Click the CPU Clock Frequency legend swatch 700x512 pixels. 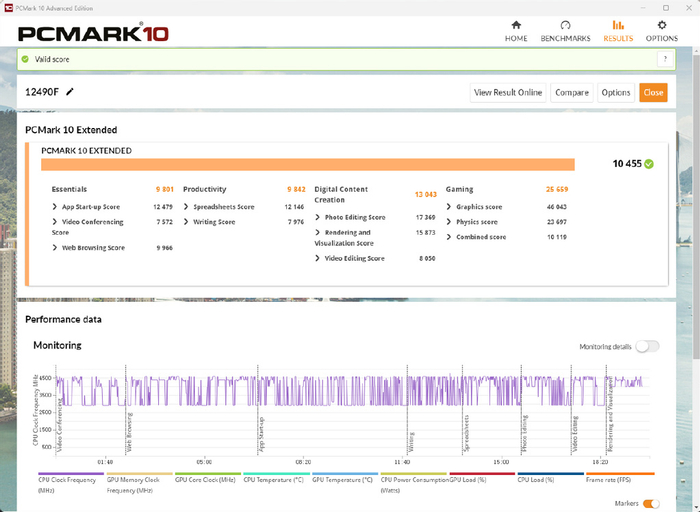pos(71,474)
